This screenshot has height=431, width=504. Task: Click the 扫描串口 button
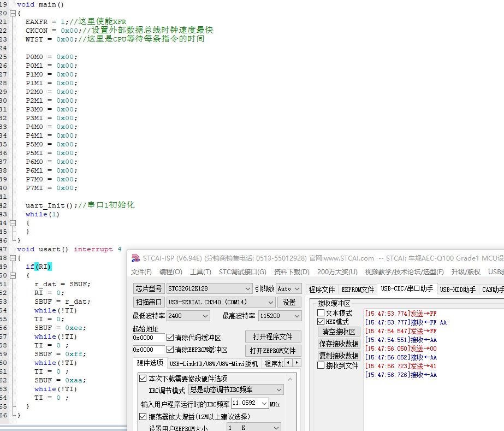[149, 302]
